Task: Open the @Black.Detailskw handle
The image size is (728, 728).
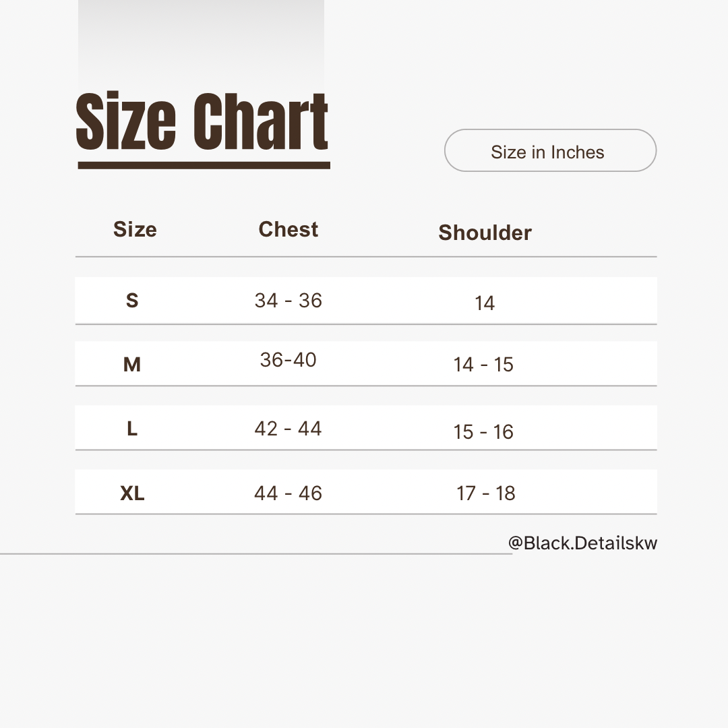Action: tap(582, 543)
